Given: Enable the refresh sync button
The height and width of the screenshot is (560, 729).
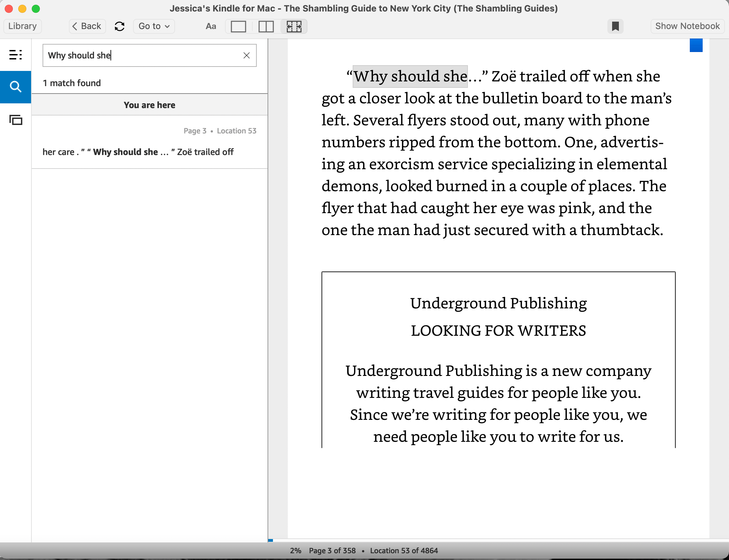Looking at the screenshot, I should (x=119, y=25).
